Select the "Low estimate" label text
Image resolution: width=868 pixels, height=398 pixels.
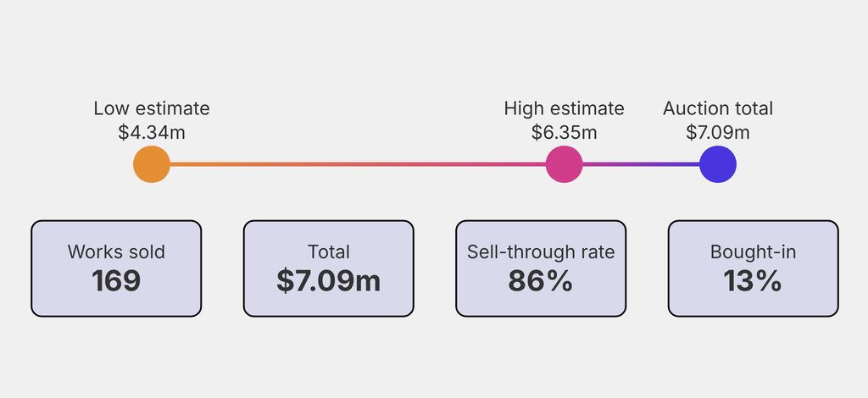click(x=152, y=108)
